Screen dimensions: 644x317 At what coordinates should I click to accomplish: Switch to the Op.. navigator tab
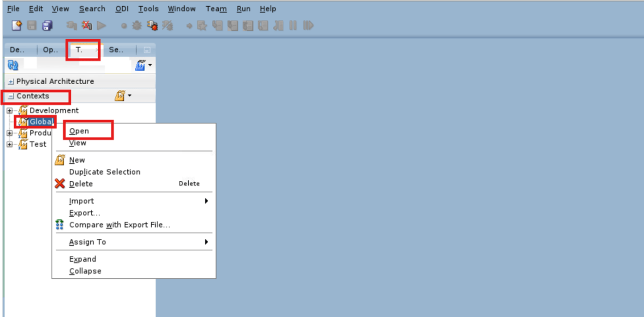tap(51, 50)
